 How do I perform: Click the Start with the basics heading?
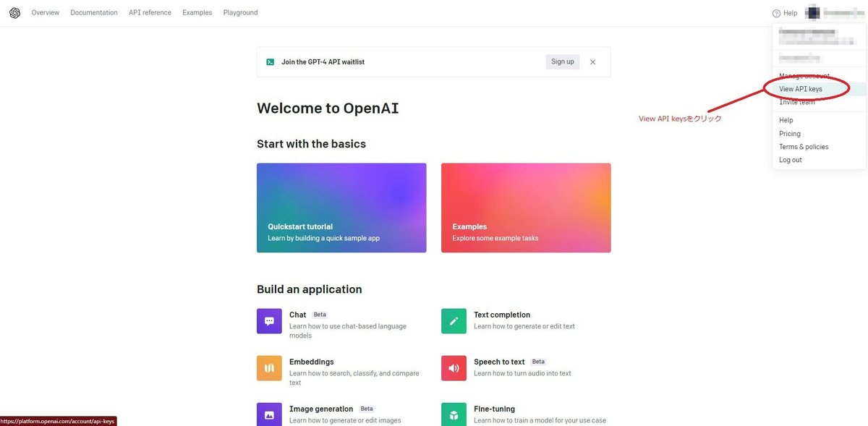[311, 144]
